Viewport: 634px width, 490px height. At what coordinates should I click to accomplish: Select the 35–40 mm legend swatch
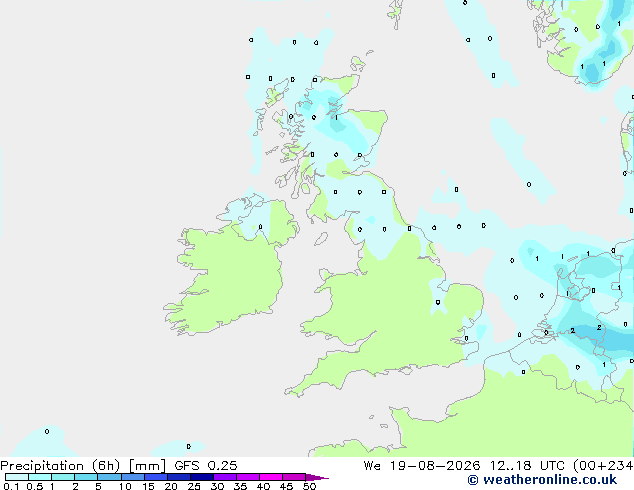pos(248,477)
